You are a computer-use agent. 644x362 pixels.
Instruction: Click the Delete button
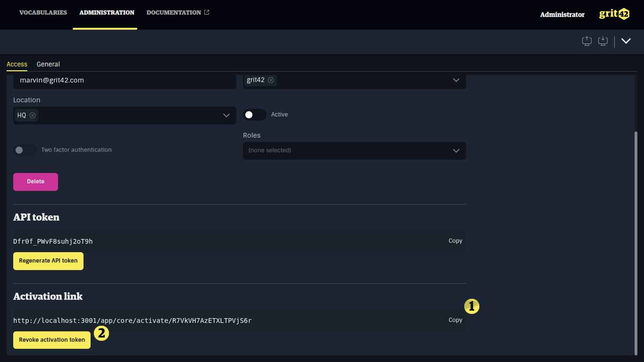tap(35, 181)
